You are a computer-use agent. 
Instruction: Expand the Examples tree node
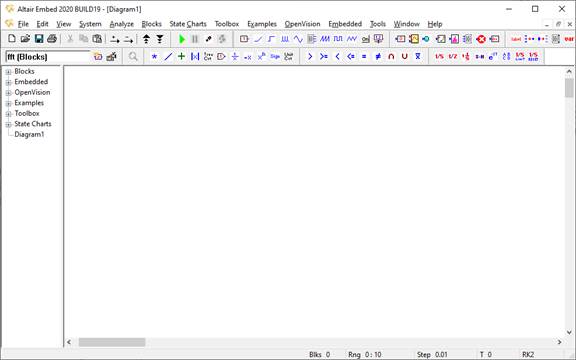point(8,104)
